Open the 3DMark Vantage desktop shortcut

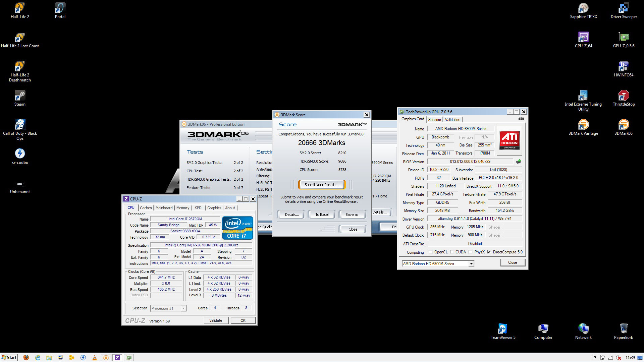click(583, 127)
